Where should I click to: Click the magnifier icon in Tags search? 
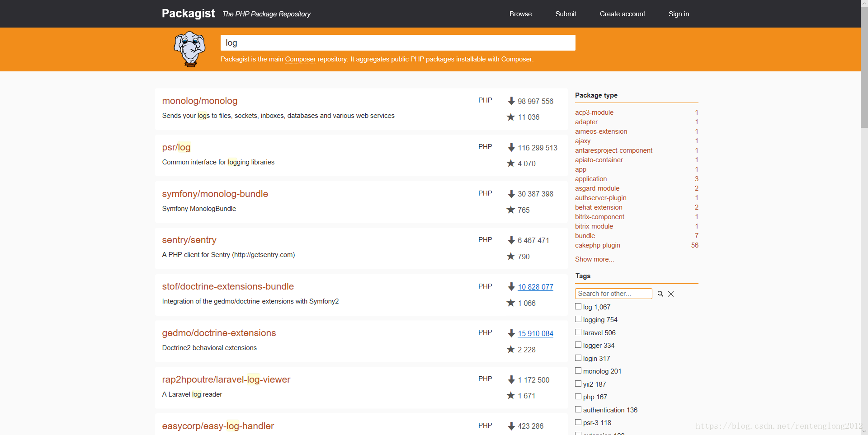[x=660, y=294]
